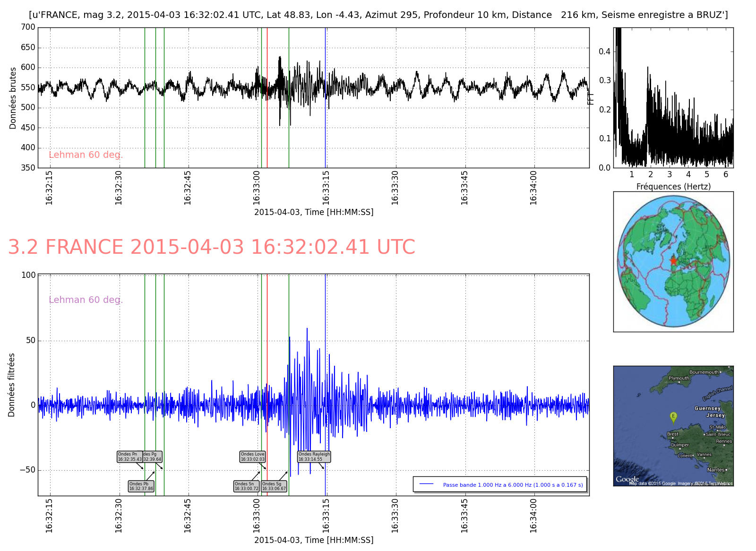The width and height of the screenshot is (756, 551).
Task: Click Lehman 60 deg. text in raw data plot
Action: coord(86,155)
